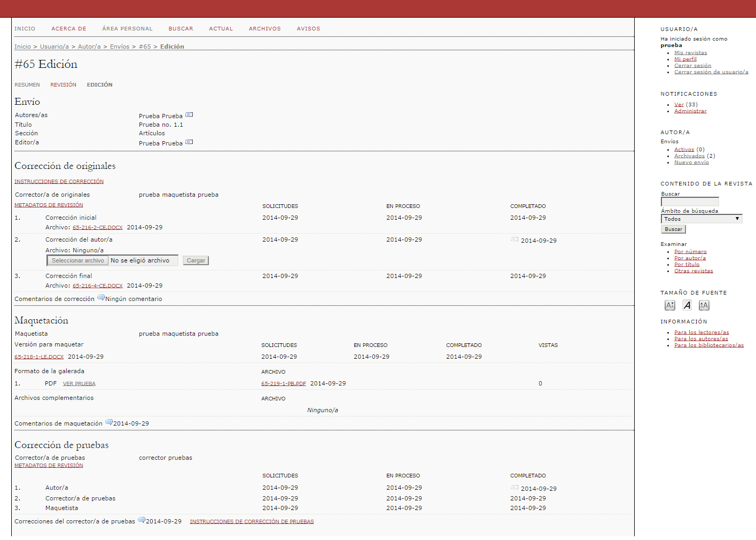Viewport: 756px width, 540px height.
Task: Click the Buscar search text field
Action: tap(690, 202)
